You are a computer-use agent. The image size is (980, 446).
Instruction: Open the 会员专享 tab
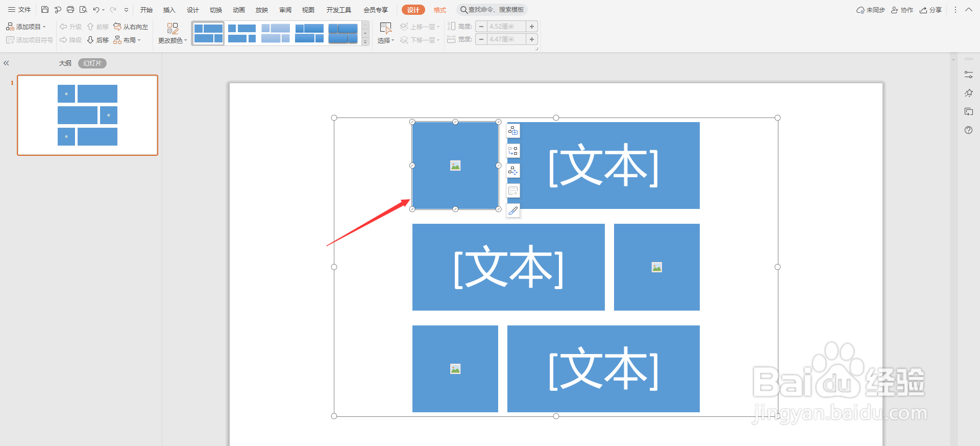pyautogui.click(x=376, y=10)
